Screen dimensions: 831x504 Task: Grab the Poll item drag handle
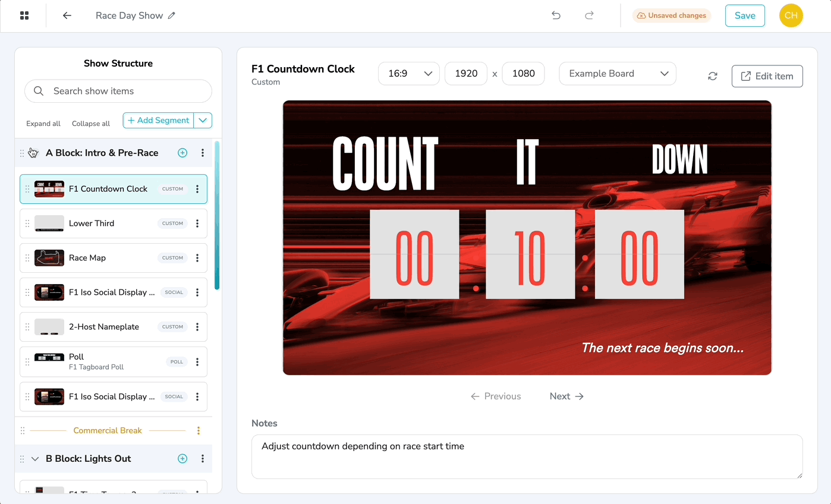pyautogui.click(x=27, y=361)
